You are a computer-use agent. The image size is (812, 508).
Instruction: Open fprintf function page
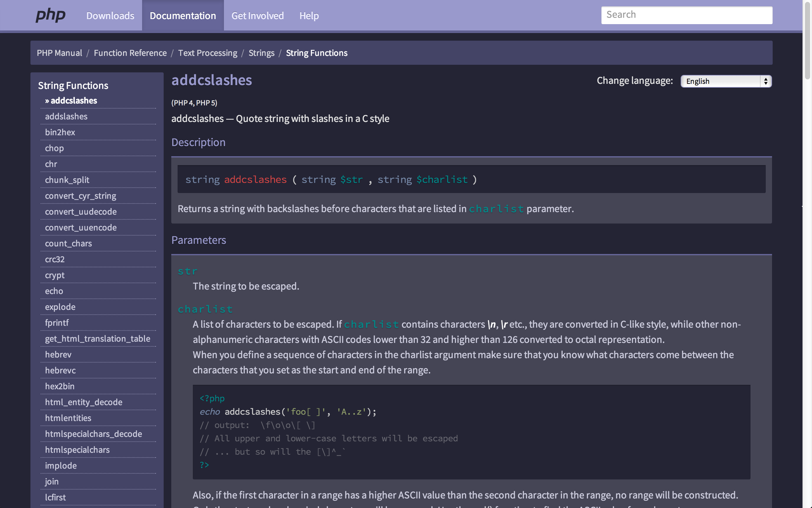pyautogui.click(x=57, y=323)
